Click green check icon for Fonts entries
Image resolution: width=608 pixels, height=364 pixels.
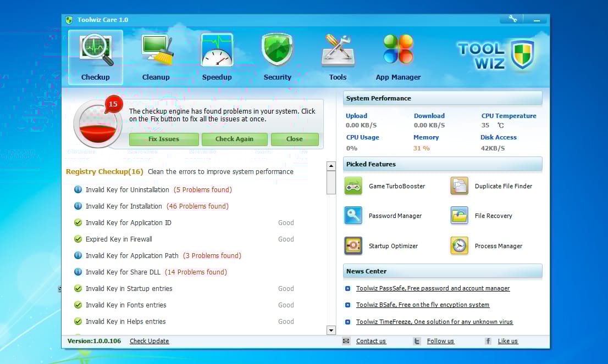(x=78, y=305)
